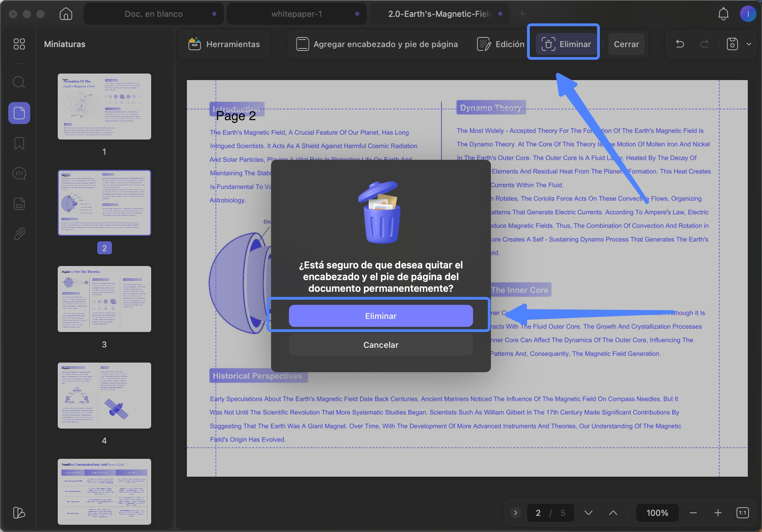The height and width of the screenshot is (532, 762).
Task: Click the 1:1 actual size icon
Action: pos(742,513)
